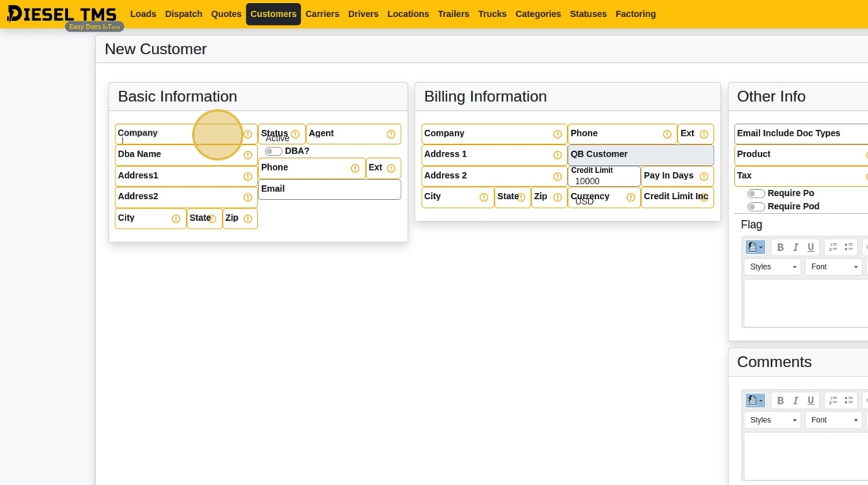
Task: Open the Carriers menu
Action: tap(322, 14)
